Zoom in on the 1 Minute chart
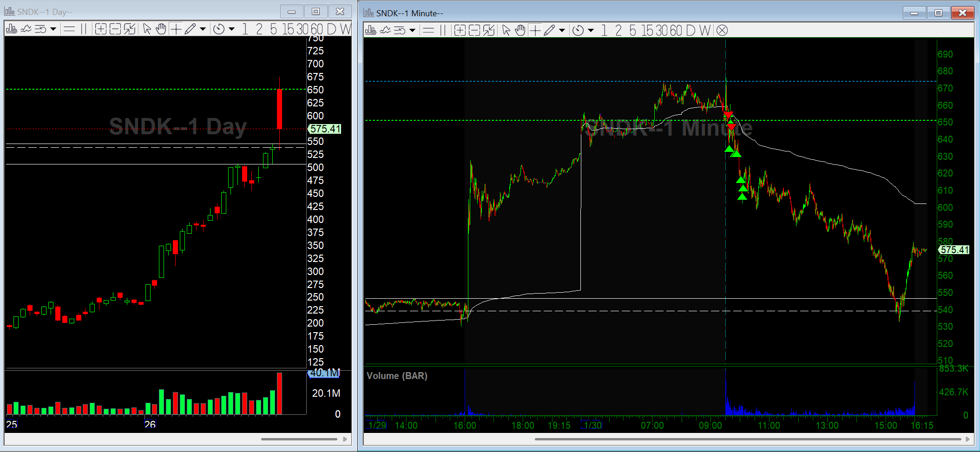980x452 pixels. tap(460, 31)
